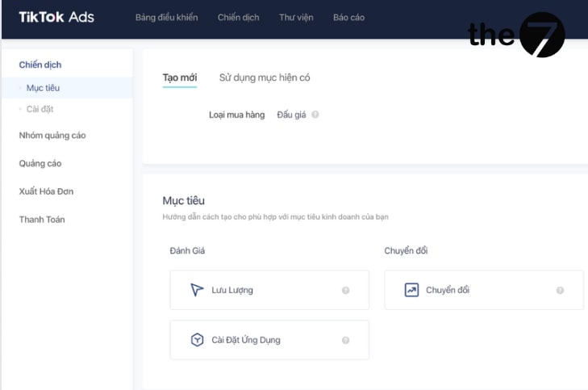Choose the Lưu Lượng objective card
The image size is (588, 390).
[269, 290]
